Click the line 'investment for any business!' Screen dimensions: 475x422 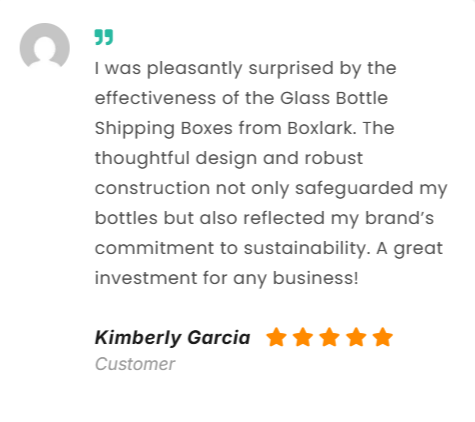click(227, 278)
